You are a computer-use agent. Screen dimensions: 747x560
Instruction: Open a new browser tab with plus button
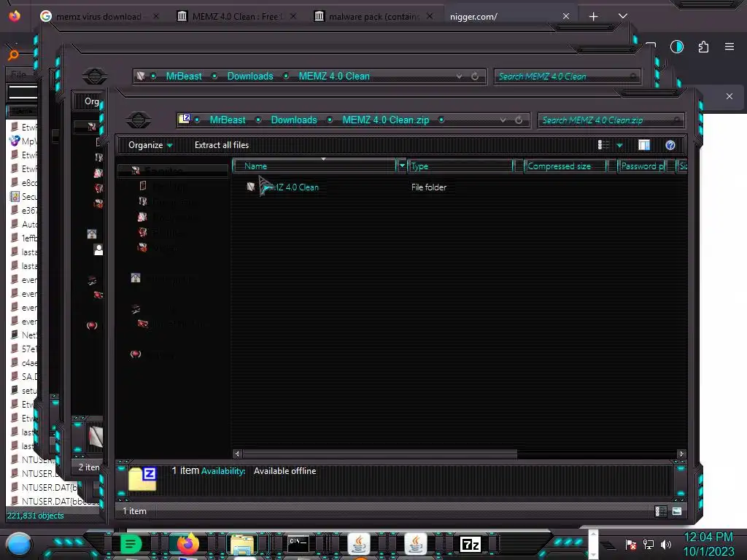pos(593,17)
